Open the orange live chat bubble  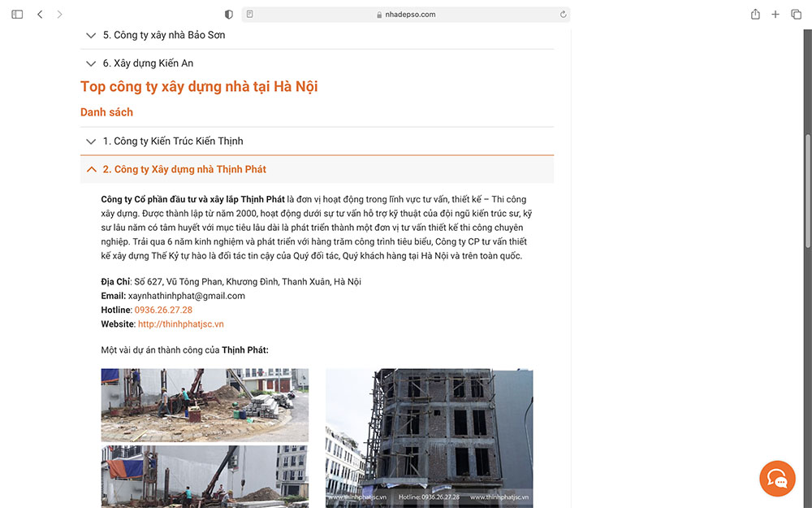click(x=777, y=479)
